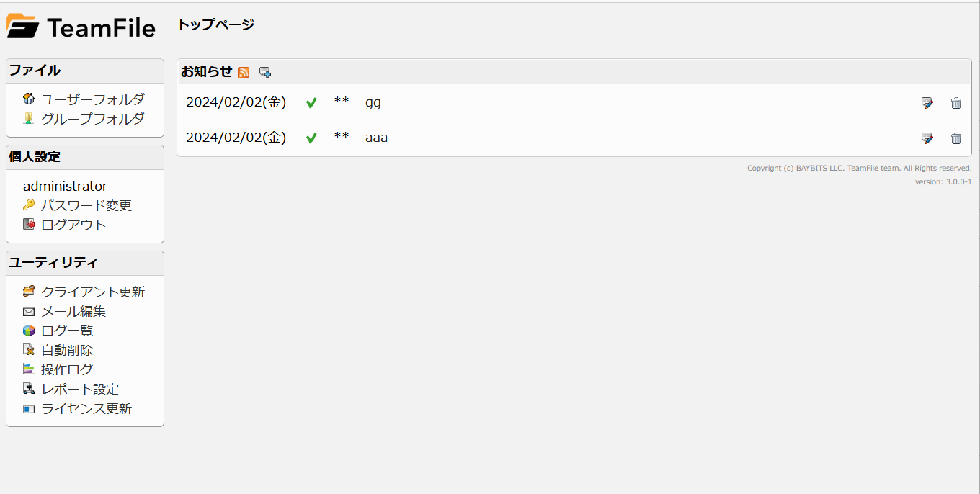Click the TeamFile logo
The width and height of the screenshot is (980, 494).
point(81,27)
